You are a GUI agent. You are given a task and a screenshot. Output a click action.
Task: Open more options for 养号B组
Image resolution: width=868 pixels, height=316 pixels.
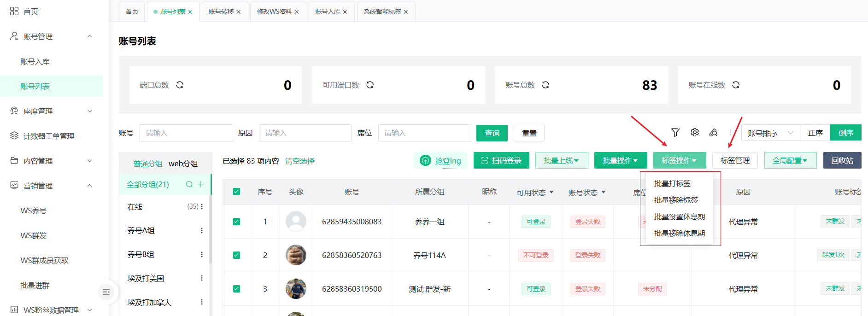pos(202,254)
